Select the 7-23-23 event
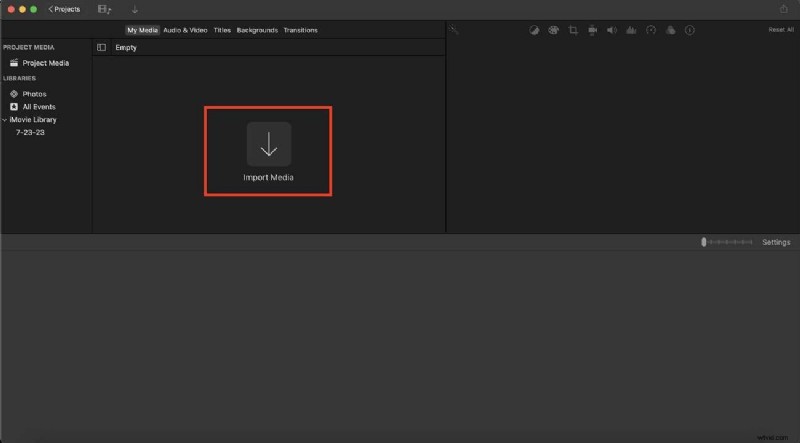The height and width of the screenshot is (443, 800). 30,132
